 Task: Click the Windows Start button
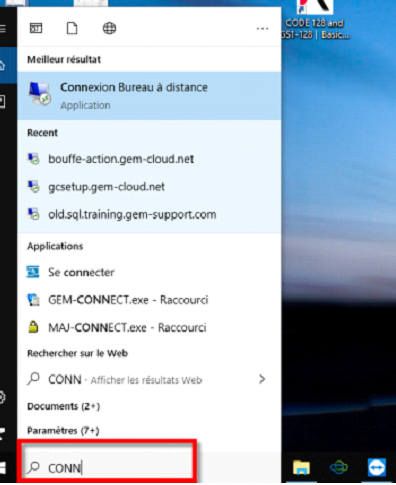pyautogui.click(x=3, y=468)
